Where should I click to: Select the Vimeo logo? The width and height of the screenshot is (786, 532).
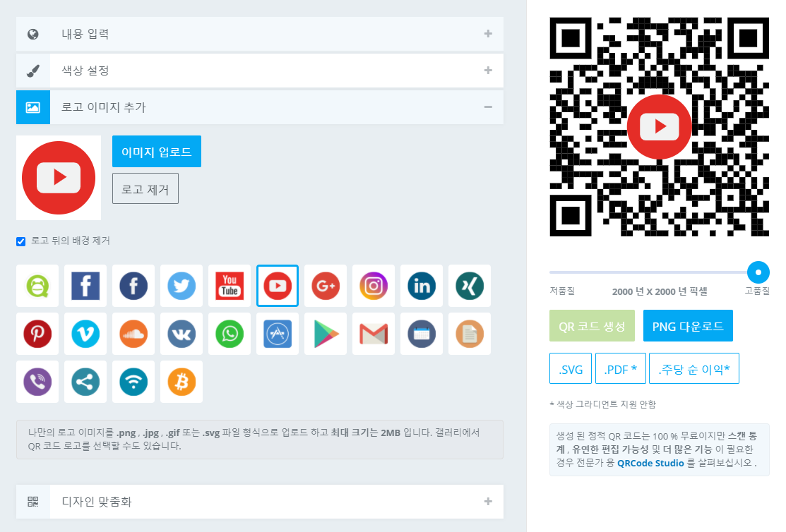(85, 334)
